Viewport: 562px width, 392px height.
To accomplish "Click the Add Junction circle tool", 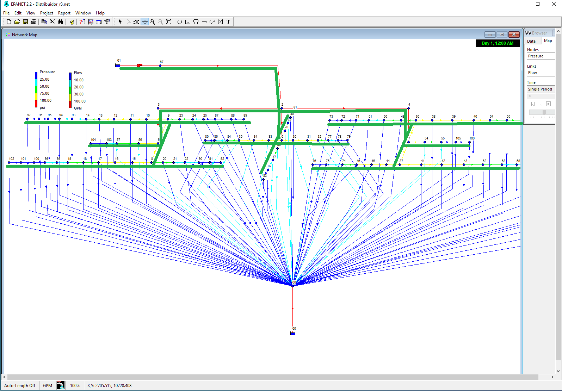I will click(180, 22).
